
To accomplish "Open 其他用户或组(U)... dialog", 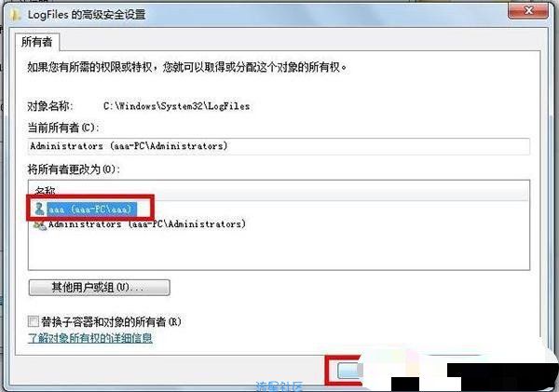I will (99, 287).
